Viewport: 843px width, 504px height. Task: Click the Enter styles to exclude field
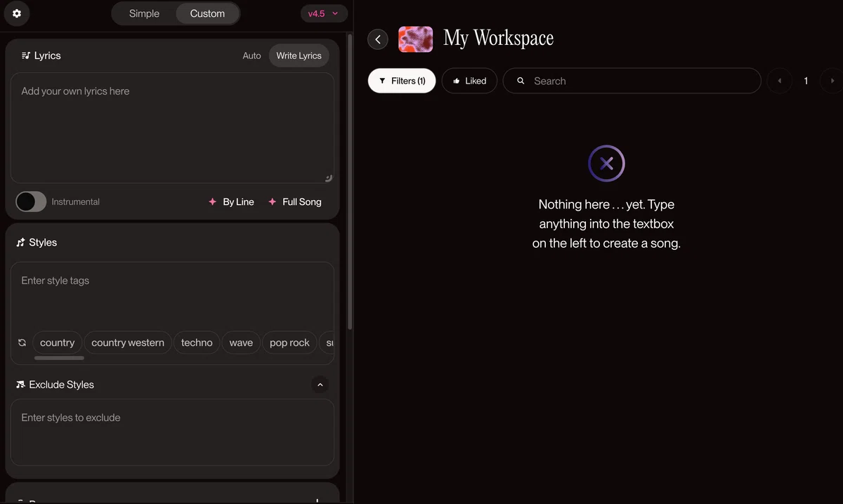172,432
